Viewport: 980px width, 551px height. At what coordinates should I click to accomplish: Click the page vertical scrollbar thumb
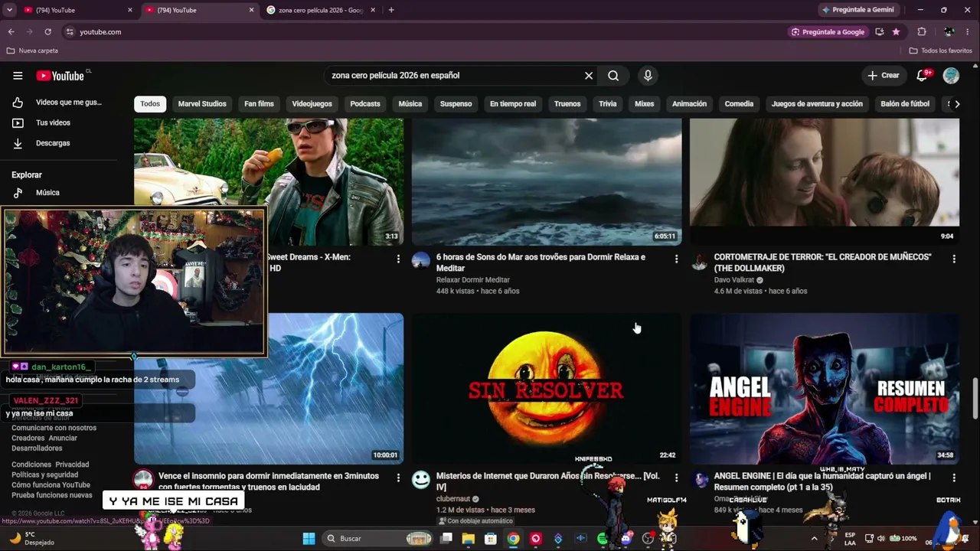pyautogui.click(x=975, y=398)
